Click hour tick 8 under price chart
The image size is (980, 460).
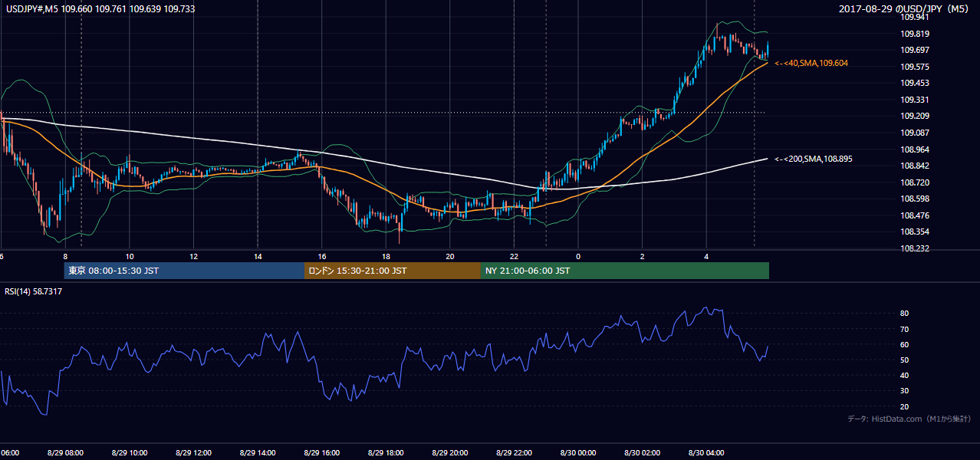point(65,256)
